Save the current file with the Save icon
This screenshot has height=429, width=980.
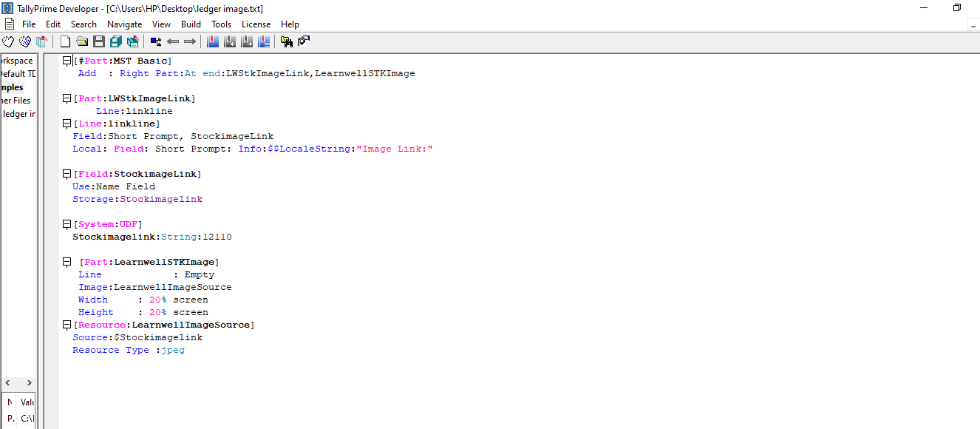point(99,41)
